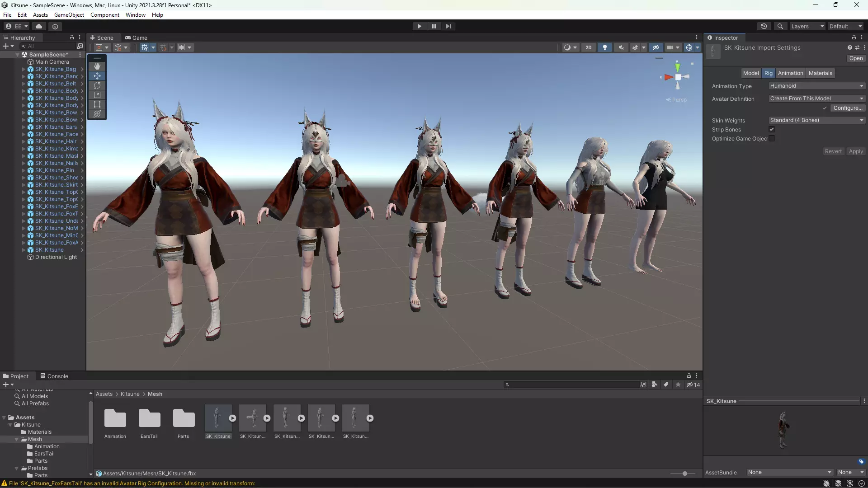Open Undo History icon in toolbar
The image size is (868, 488).
click(764, 26)
